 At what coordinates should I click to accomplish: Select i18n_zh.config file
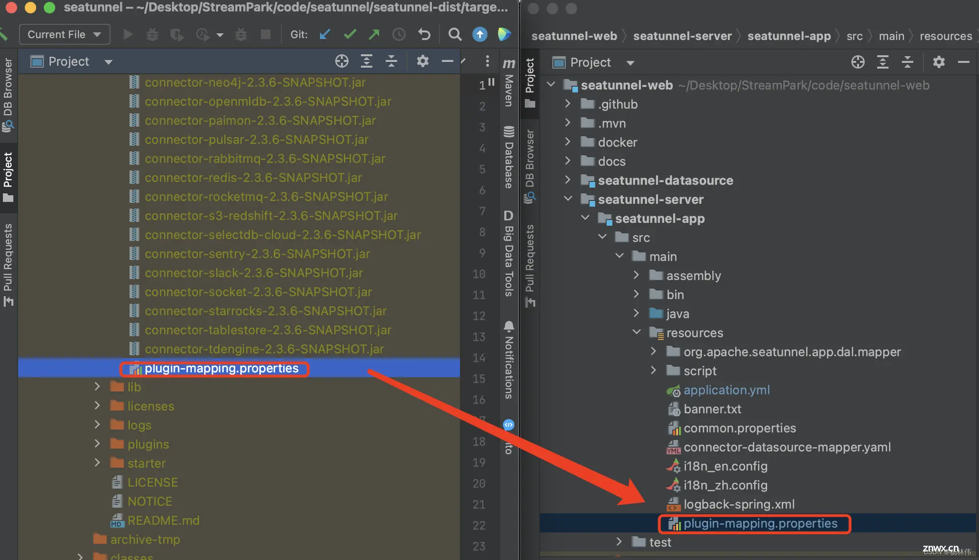click(726, 485)
